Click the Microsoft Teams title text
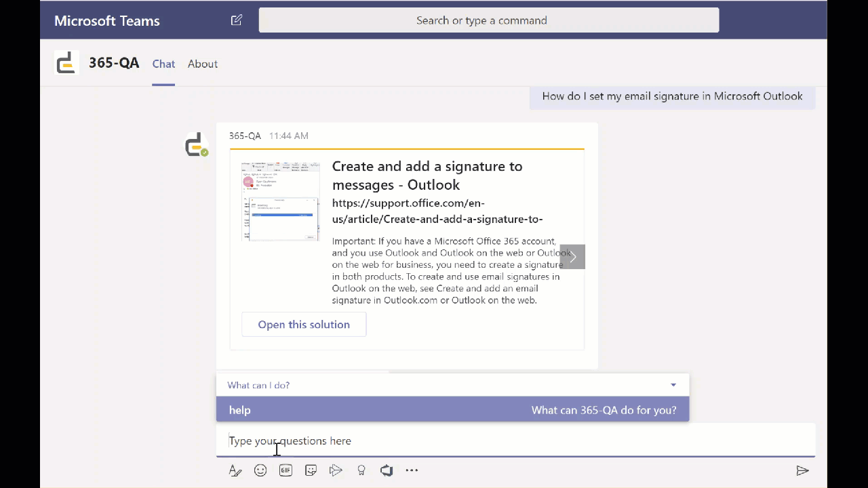This screenshot has width=868, height=488. point(107,20)
